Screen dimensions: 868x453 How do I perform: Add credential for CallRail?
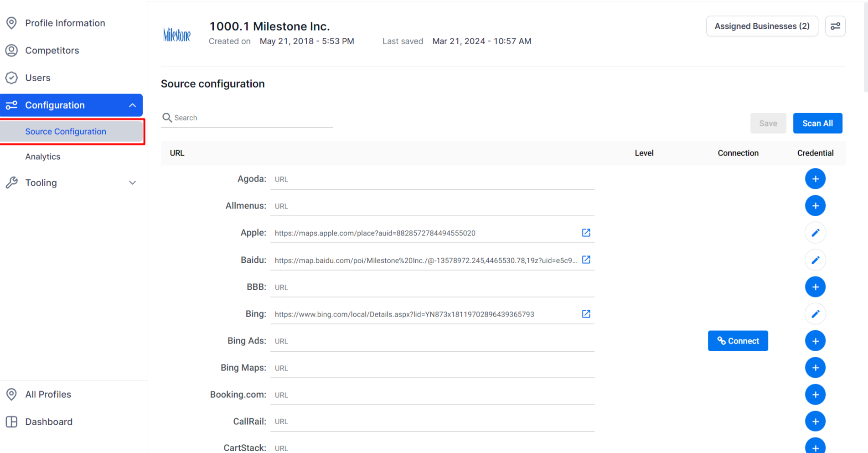pyautogui.click(x=815, y=422)
